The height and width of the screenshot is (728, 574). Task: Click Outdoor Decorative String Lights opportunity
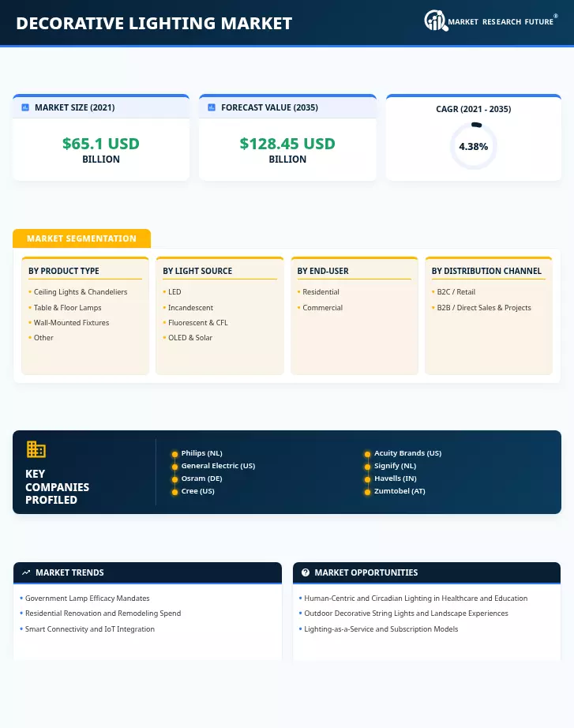click(406, 614)
